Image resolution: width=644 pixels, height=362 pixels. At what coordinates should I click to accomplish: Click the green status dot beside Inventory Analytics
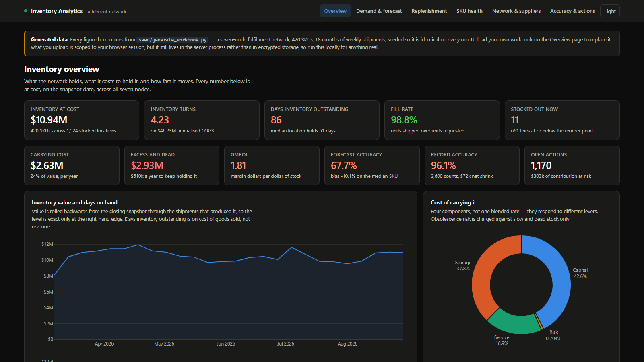[26, 11]
